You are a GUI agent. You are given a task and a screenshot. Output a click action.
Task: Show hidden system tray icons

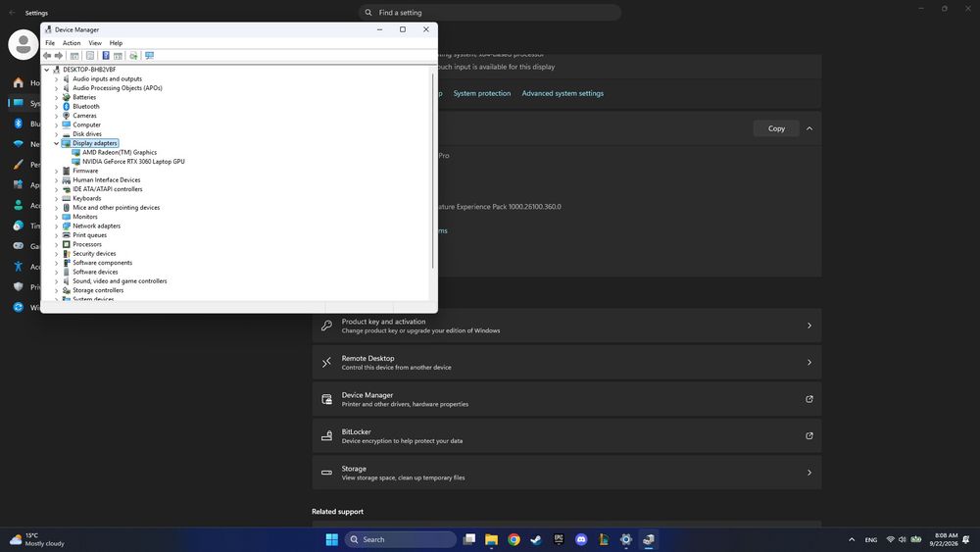852,539
